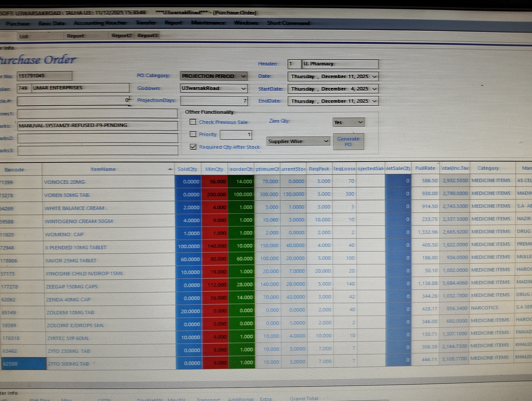The width and height of the screenshot is (532, 401).
Task: Click the Generate PO button
Action: click(348, 141)
